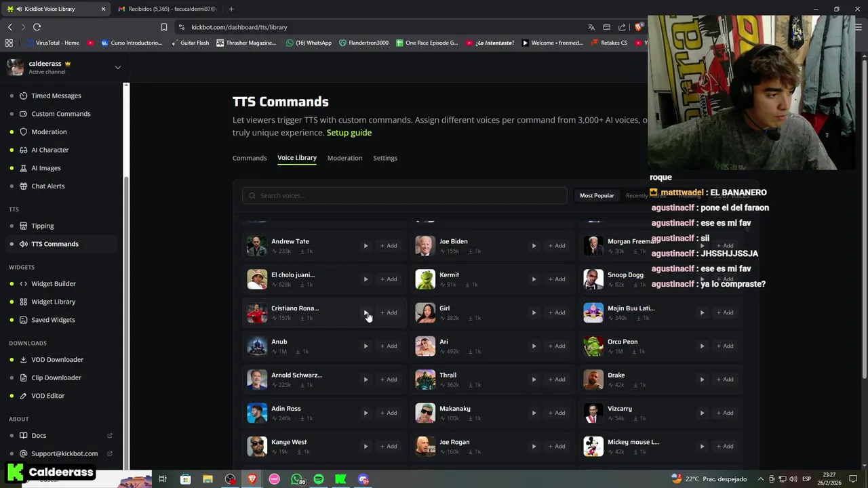Select Snoop Dogg voice avatar

(x=593, y=279)
